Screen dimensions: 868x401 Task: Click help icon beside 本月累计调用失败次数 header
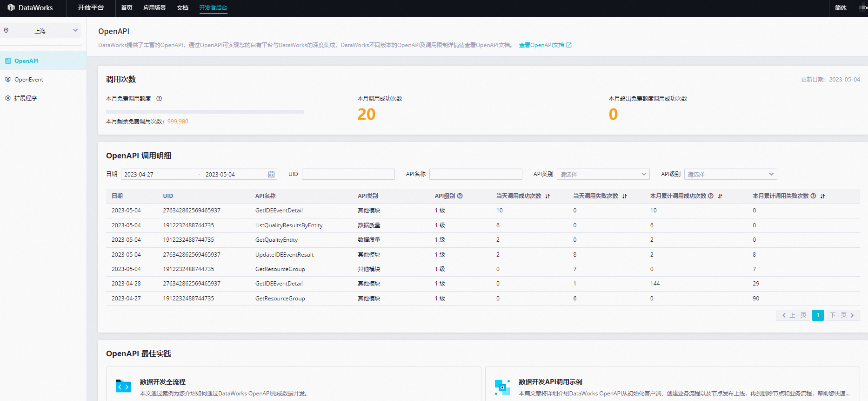pos(813,196)
